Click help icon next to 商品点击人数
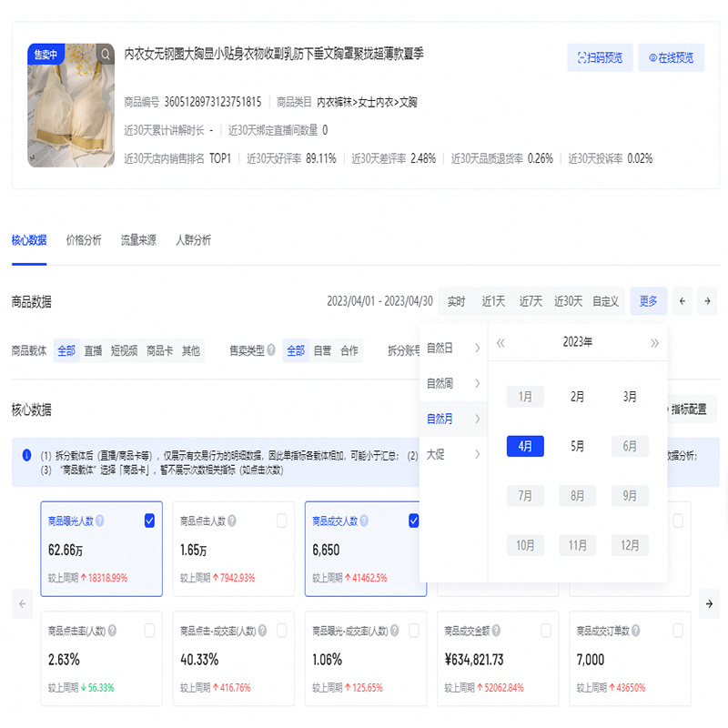Image resolution: width=728 pixels, height=728 pixels. tap(232, 521)
